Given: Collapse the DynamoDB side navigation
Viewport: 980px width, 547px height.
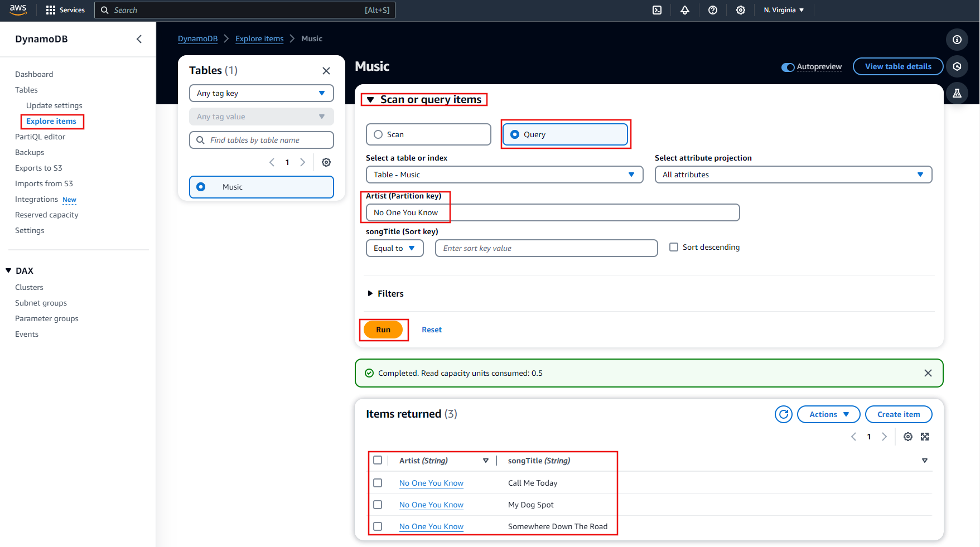Looking at the screenshot, I should [139, 39].
